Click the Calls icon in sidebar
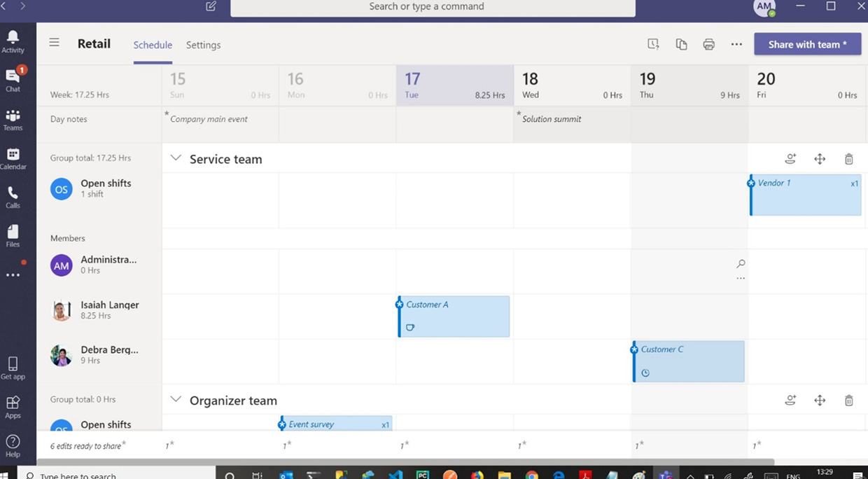This screenshot has width=868, height=479. click(x=13, y=197)
